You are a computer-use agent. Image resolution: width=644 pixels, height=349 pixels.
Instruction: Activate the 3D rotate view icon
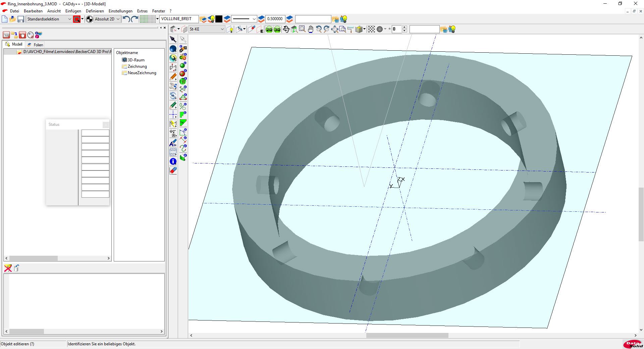coord(286,30)
